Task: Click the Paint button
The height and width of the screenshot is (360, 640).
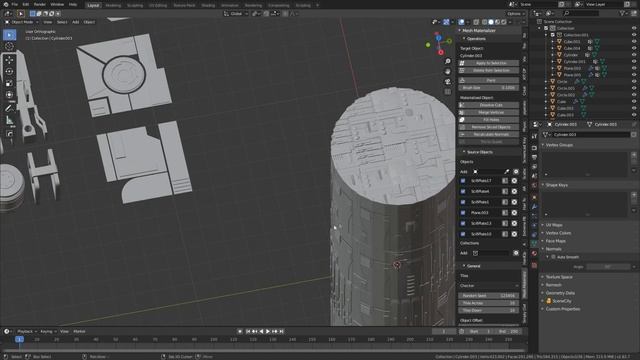Action: tap(489, 80)
